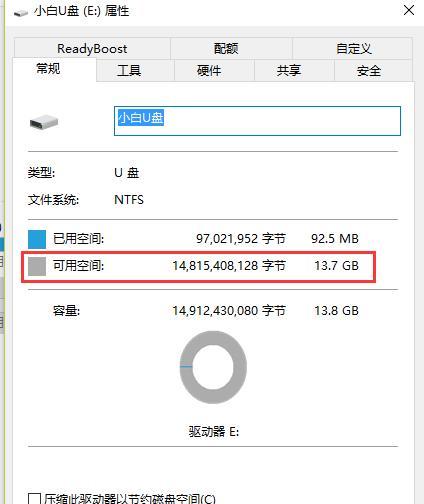Image resolution: width=424 pixels, height=504 pixels.
Task: Click the drive name text field
Action: tap(257, 121)
